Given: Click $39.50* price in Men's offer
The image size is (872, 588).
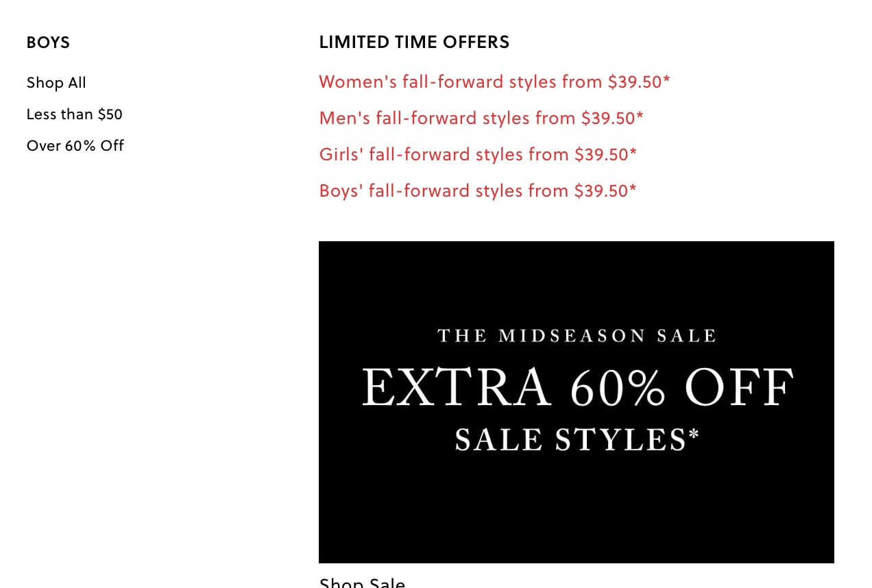Looking at the screenshot, I should 611,119.
